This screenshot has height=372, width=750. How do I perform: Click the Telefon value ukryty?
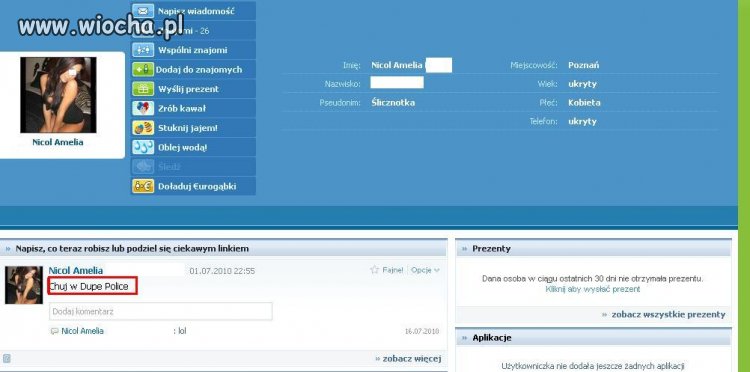point(583,122)
